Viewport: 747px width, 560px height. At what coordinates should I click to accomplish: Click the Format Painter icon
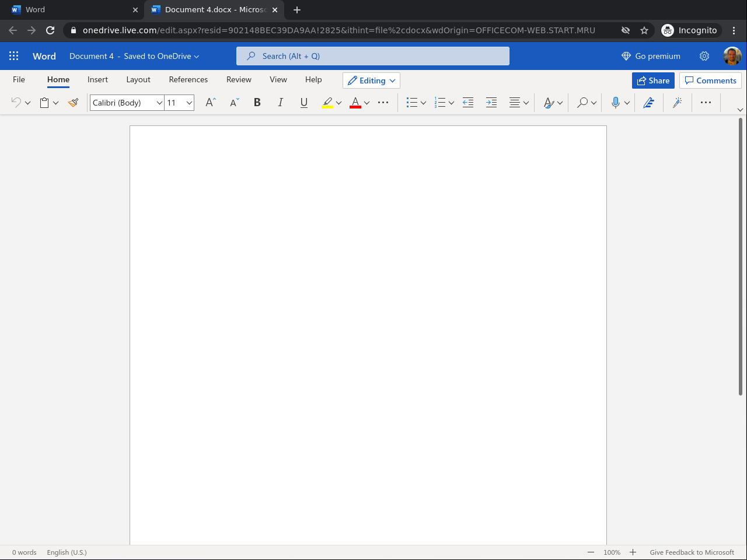[x=73, y=103]
